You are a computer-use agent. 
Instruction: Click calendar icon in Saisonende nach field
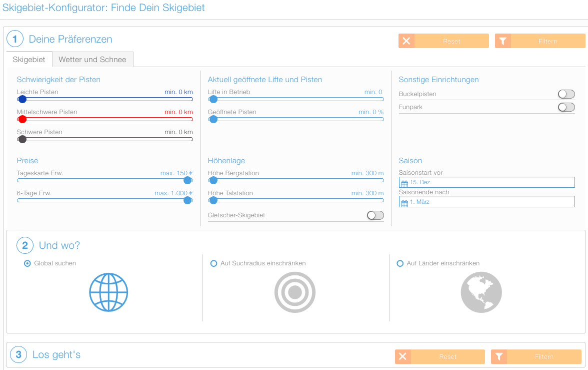[x=404, y=202]
